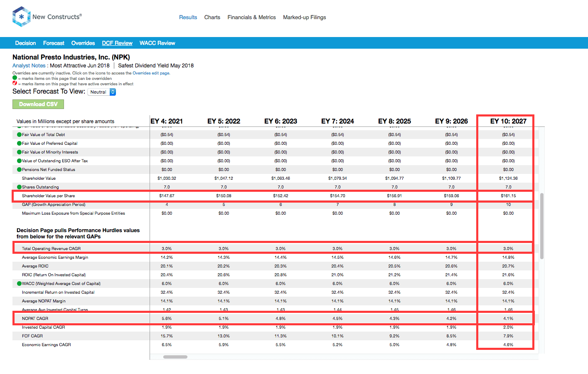The width and height of the screenshot is (588, 374).
Task: Click the $1,030.32 Shareholder Value cell
Action: (x=167, y=178)
